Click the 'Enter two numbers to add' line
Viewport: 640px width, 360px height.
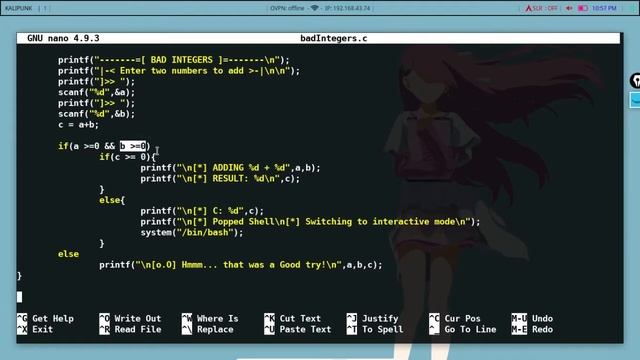pyautogui.click(x=178, y=71)
